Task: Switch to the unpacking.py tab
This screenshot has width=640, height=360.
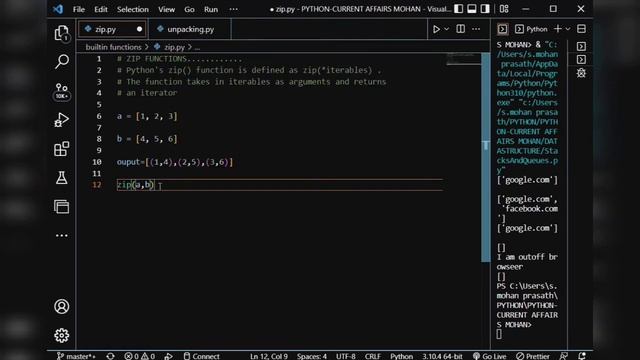Action: click(190, 29)
